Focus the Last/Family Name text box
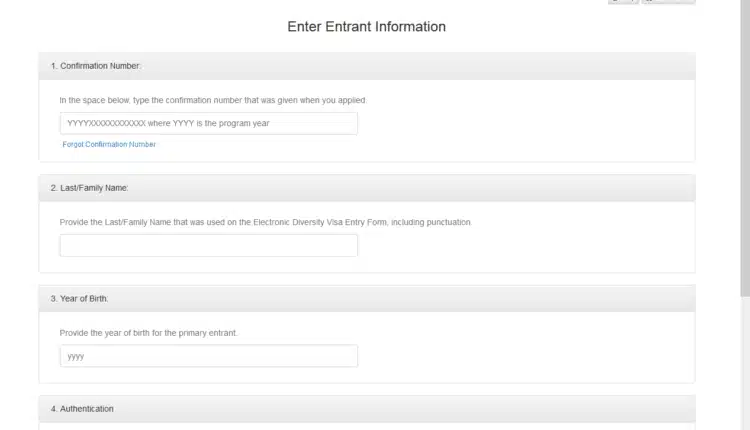The width and height of the screenshot is (750, 430). [x=208, y=245]
